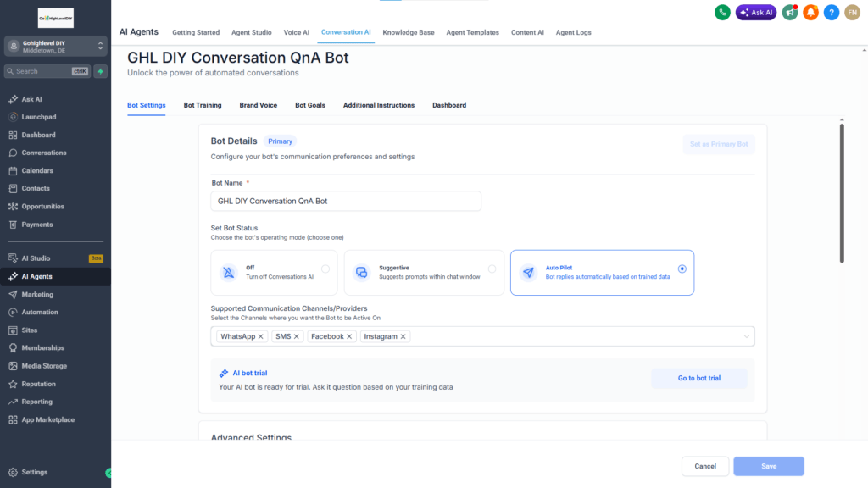Viewport: 868px width, 488px height.
Task: Click the blue help question mark icon
Action: tap(831, 12)
